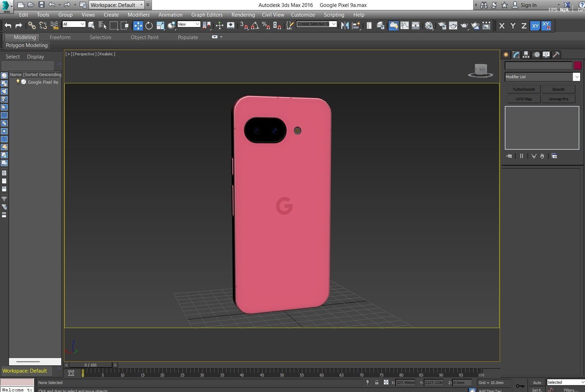Image resolution: width=585 pixels, height=392 pixels.
Task: Switch to the Object Paint ribbon tab
Action: pos(144,37)
